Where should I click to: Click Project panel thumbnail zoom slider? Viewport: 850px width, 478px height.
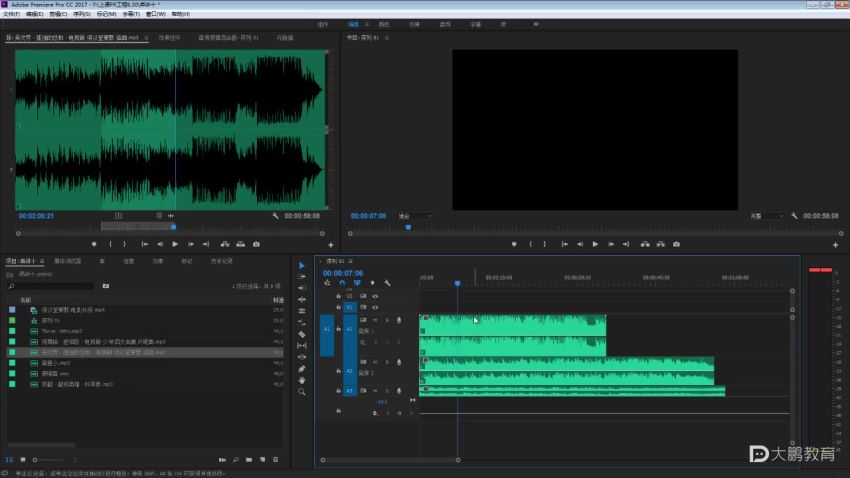pos(49,460)
